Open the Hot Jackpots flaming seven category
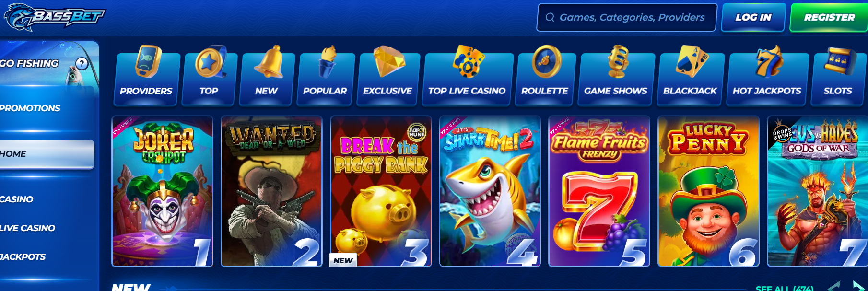The height and width of the screenshot is (291, 868). (767, 75)
